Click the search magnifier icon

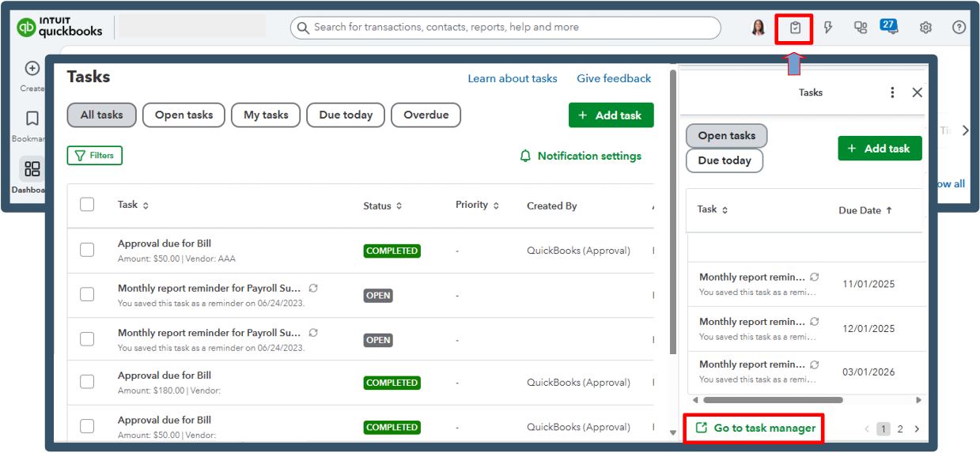click(x=303, y=28)
